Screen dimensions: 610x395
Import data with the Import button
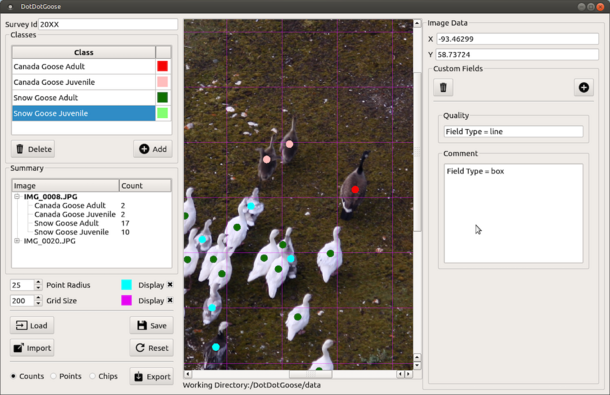(x=32, y=348)
